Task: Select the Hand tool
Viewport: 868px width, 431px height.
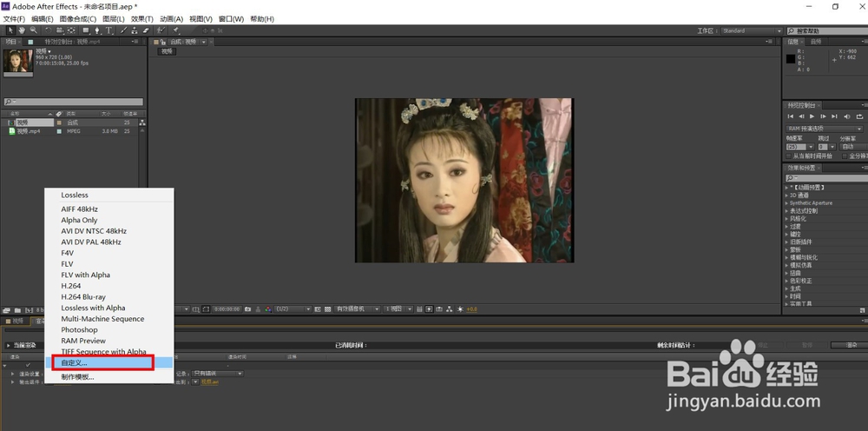Action: coord(23,30)
